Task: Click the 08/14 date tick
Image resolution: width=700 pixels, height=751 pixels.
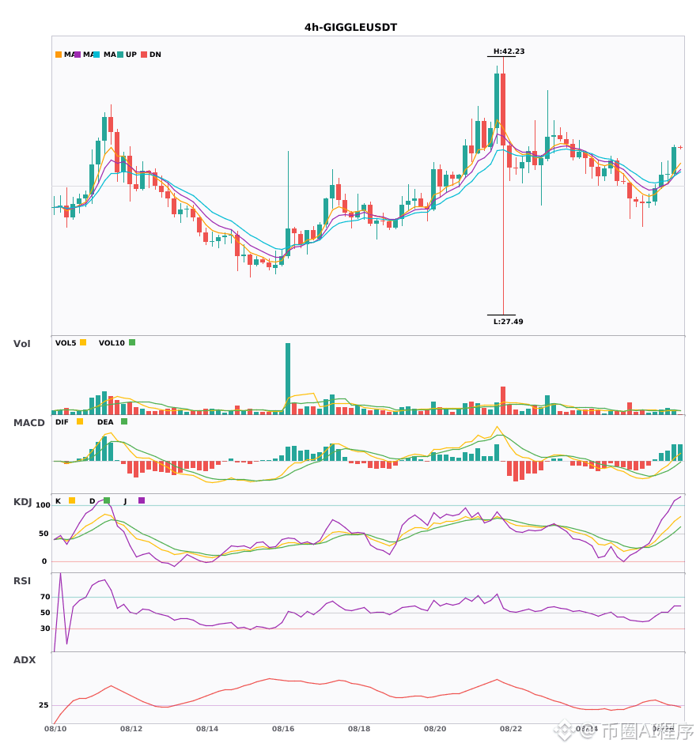Action: [x=207, y=729]
